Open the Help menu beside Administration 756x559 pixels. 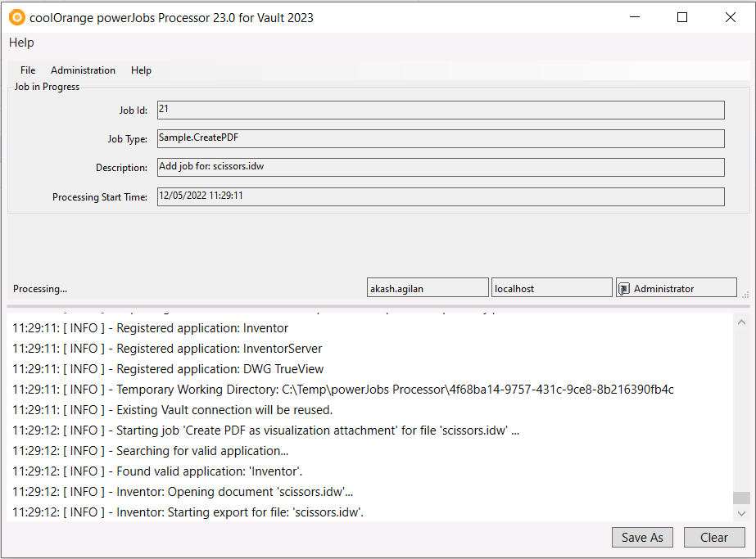[x=141, y=70]
